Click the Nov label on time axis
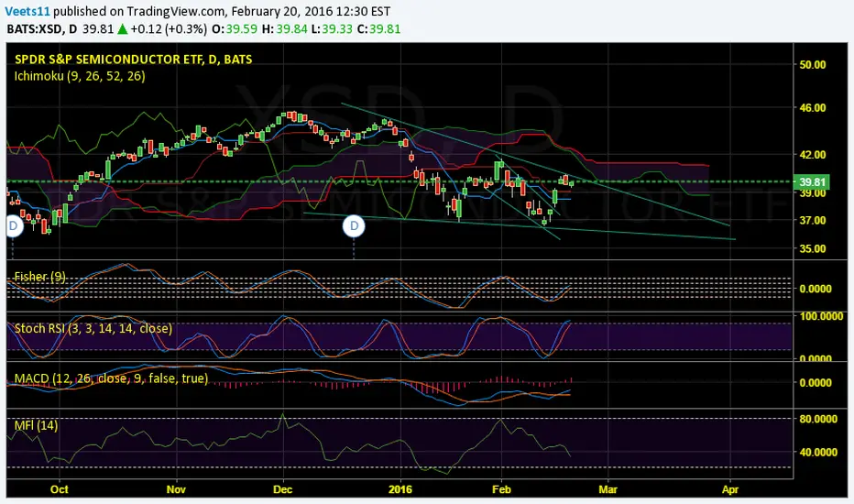The height and width of the screenshot is (504, 854). coord(176,489)
